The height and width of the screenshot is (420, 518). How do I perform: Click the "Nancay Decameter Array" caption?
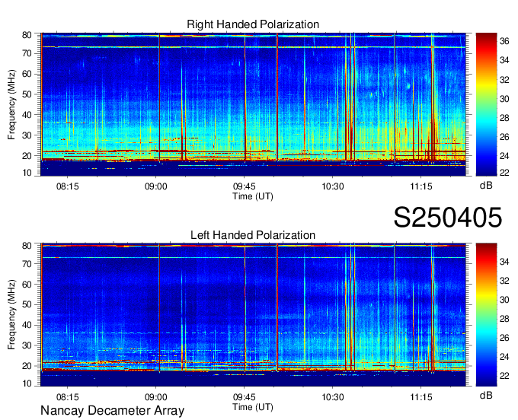[112, 411]
